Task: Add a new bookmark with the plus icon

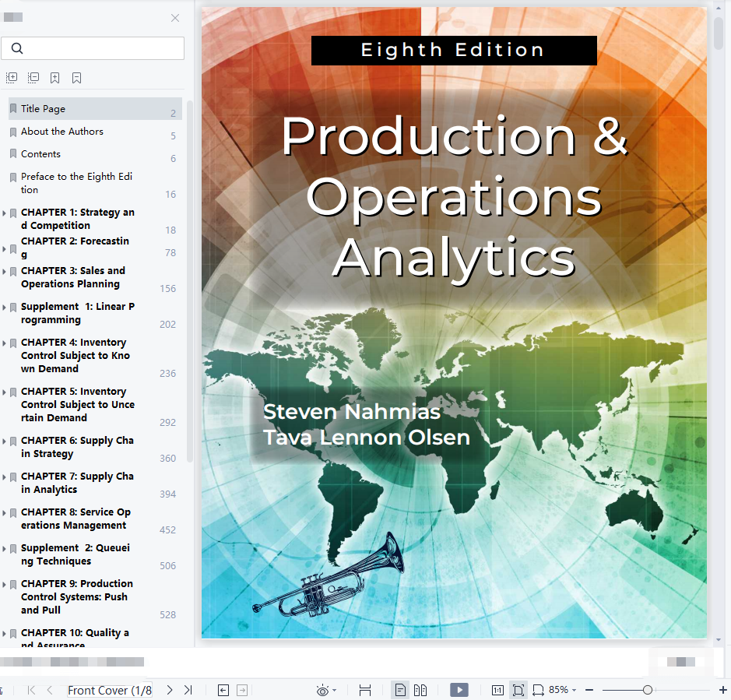Action: click(x=55, y=77)
